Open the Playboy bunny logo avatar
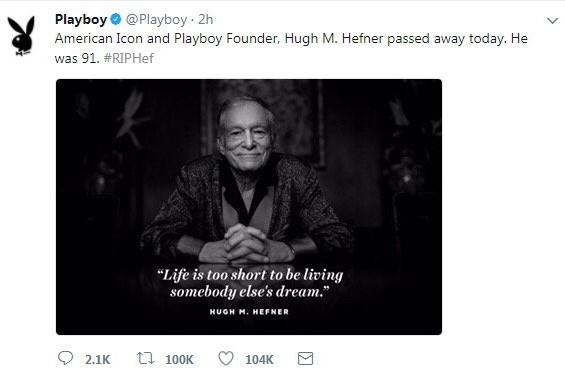565x370 pixels. coord(23,36)
